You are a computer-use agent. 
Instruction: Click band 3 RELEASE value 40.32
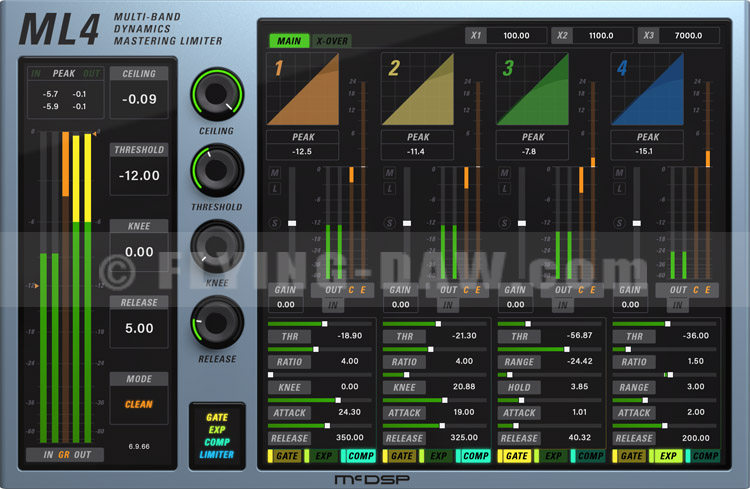pyautogui.click(x=579, y=437)
